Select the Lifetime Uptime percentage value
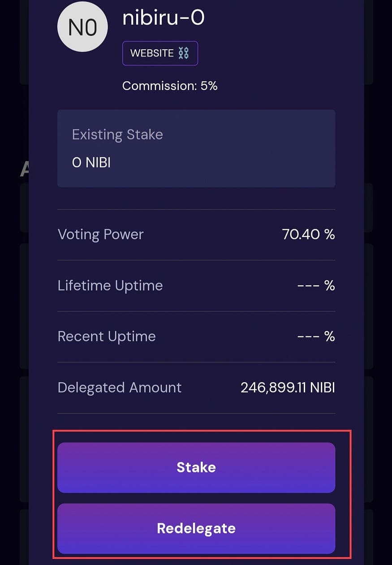Image resolution: width=392 pixels, height=565 pixels. point(316,285)
